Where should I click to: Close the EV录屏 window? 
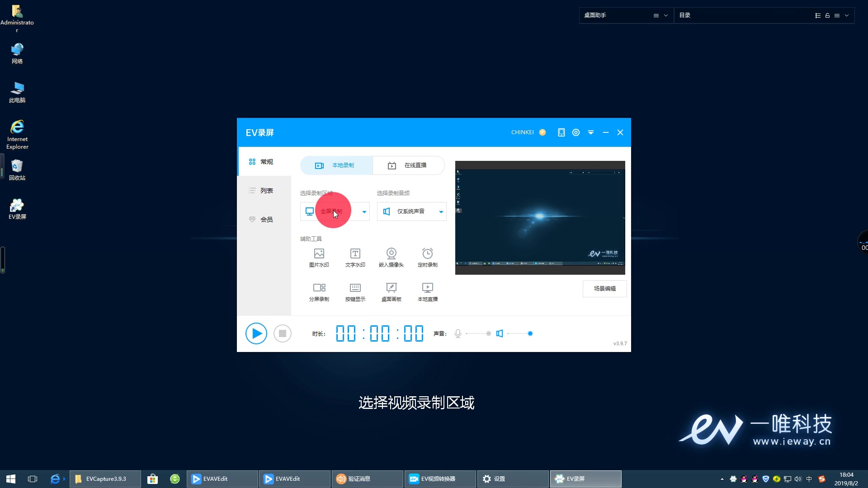coord(620,132)
